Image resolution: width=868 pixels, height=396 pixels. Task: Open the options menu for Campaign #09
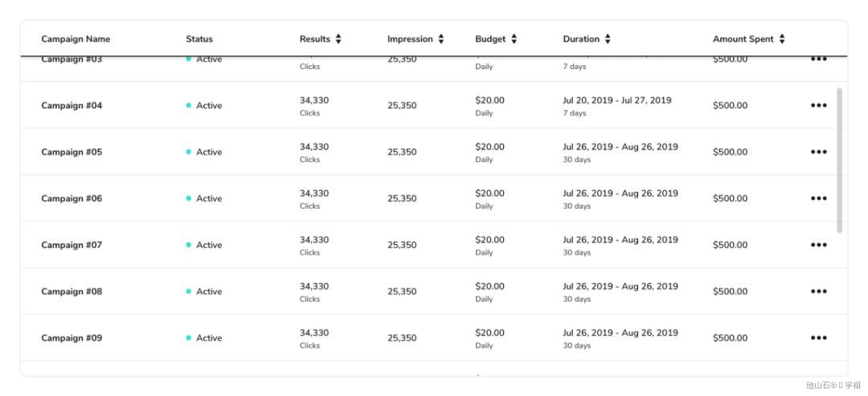818,338
